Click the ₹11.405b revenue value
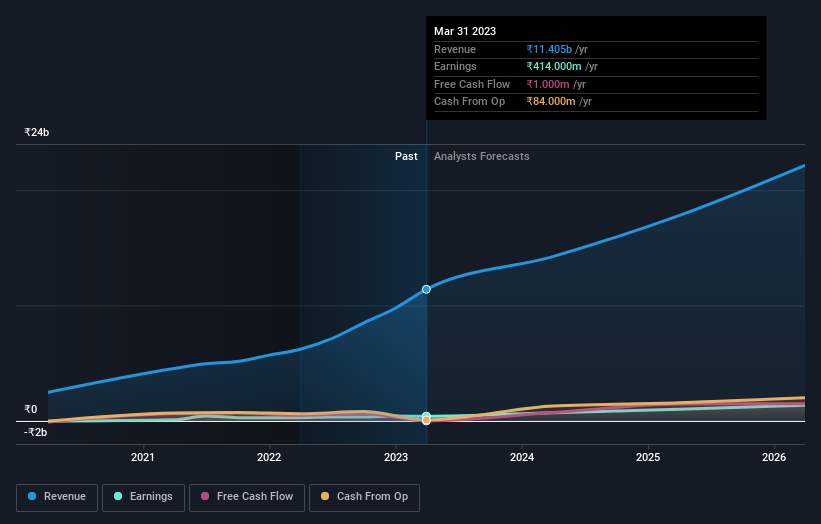The width and height of the screenshot is (821, 524). point(549,49)
